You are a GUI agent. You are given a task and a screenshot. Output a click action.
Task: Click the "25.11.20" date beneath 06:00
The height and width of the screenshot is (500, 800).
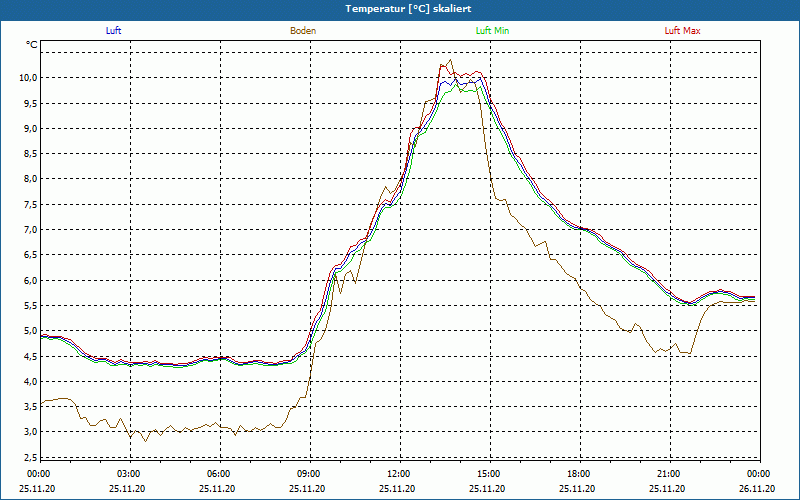coord(217,488)
